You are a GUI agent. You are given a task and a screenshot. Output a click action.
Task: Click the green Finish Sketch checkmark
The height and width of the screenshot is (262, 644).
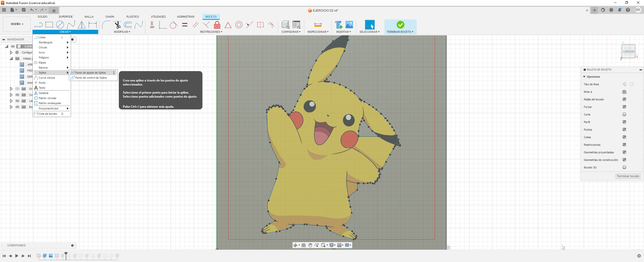coord(400,25)
